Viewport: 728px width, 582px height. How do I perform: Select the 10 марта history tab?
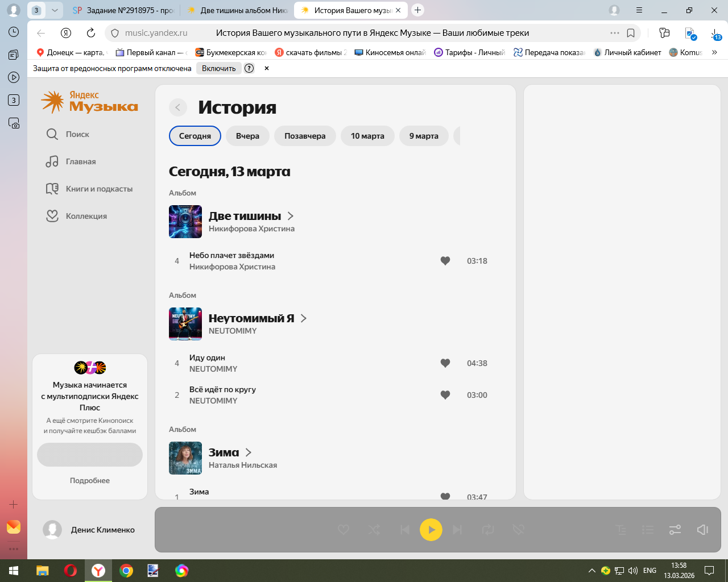(367, 136)
